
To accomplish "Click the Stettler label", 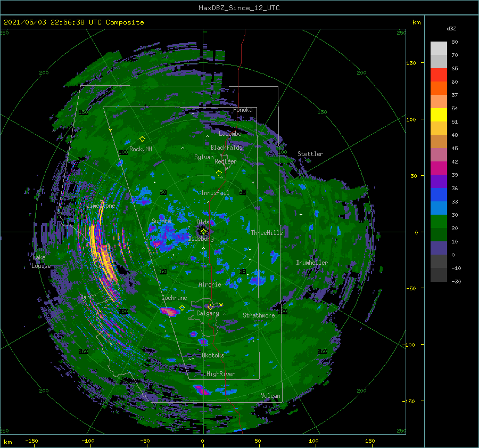I will (x=310, y=154).
